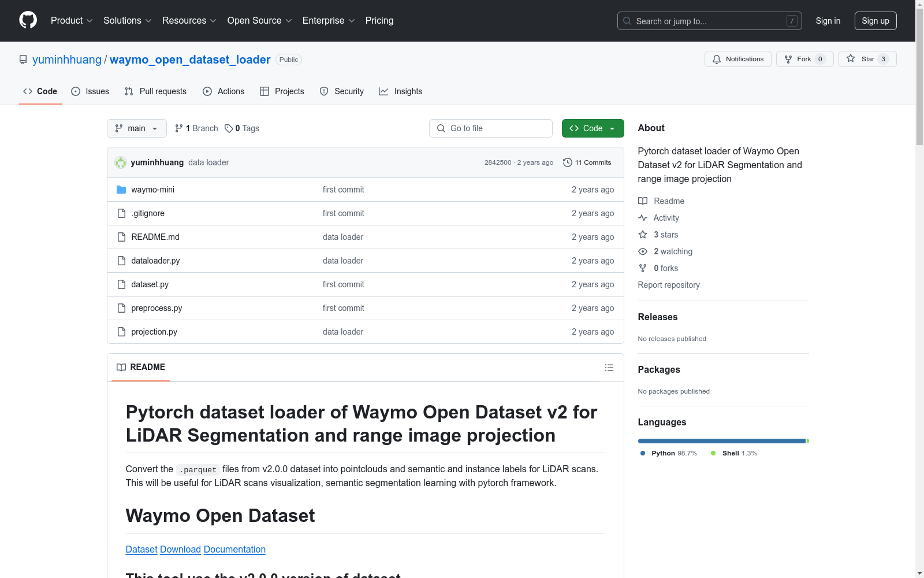Select the README tab header

pyautogui.click(x=141, y=367)
